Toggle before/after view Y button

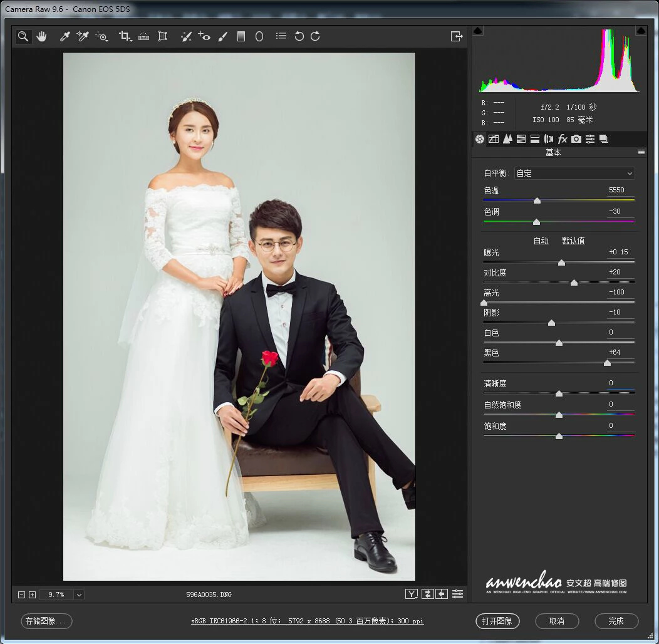click(412, 594)
